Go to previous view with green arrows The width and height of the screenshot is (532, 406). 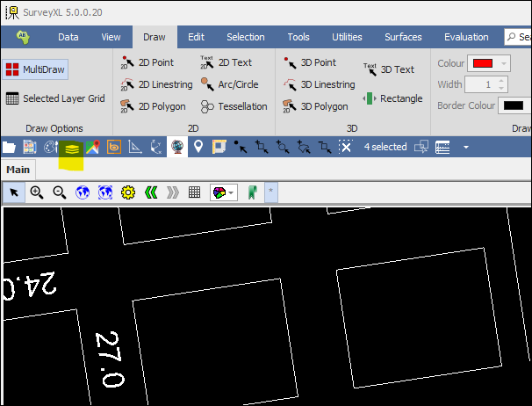tap(150, 192)
